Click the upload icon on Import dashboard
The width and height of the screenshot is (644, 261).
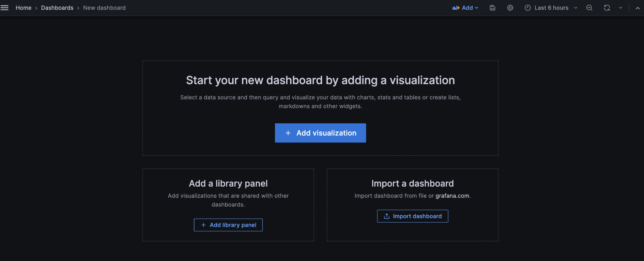click(x=387, y=216)
